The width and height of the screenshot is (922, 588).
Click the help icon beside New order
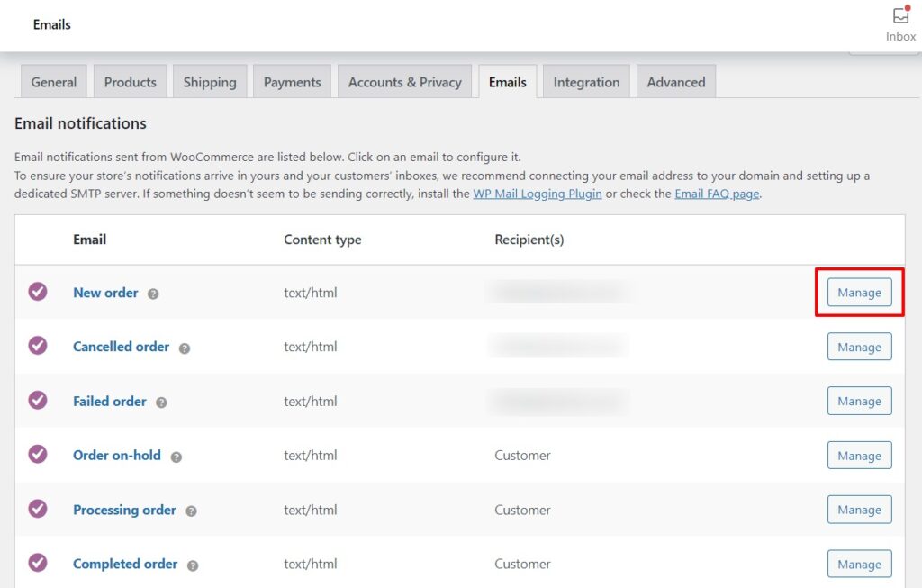click(x=155, y=293)
